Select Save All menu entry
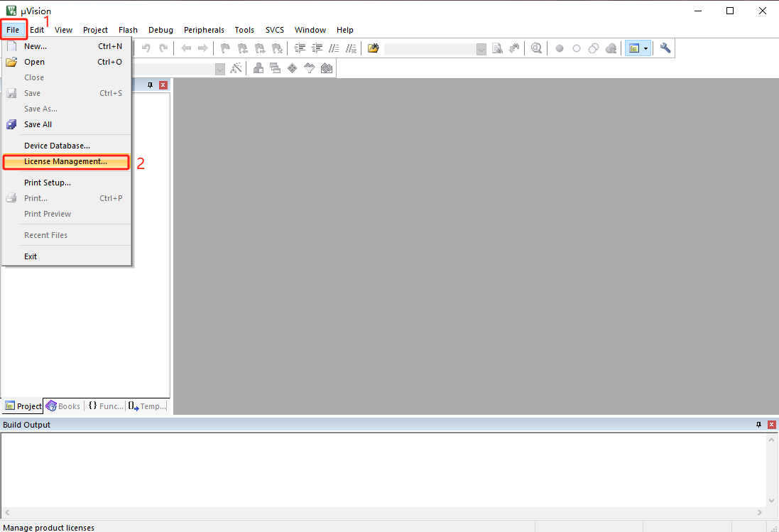Viewport: 779px width, 532px height. 67,124
